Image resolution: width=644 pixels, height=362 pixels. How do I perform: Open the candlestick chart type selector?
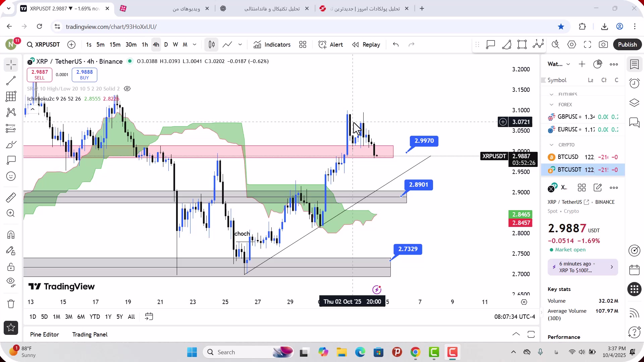[212, 45]
